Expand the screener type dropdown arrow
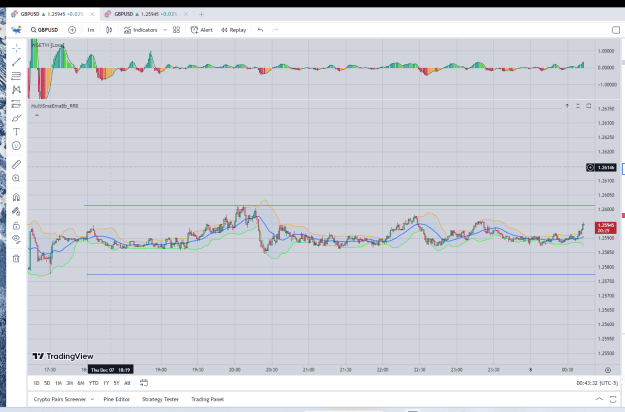 pyautogui.click(x=92, y=399)
